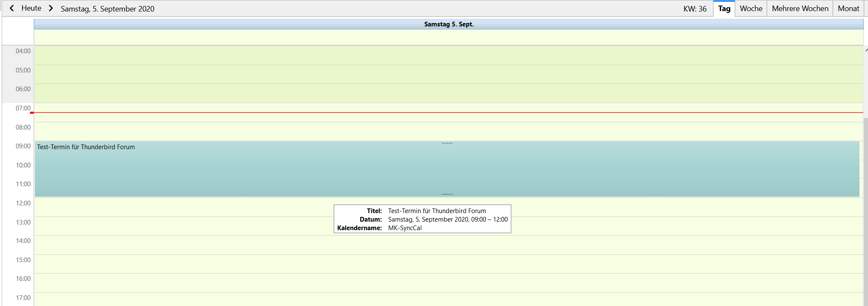The height and width of the screenshot is (306, 868).
Task: Select Test-Termin für Thunderbird Forum event
Action: coord(447,169)
